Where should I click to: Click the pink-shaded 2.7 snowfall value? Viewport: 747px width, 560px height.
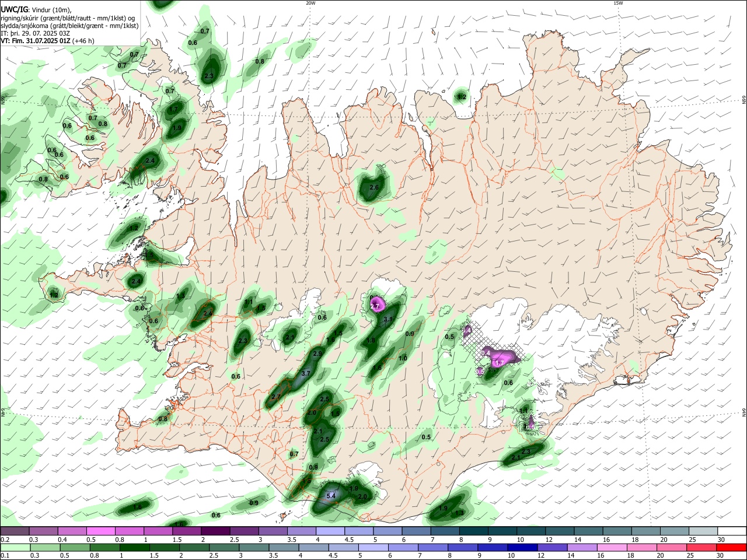[375, 306]
